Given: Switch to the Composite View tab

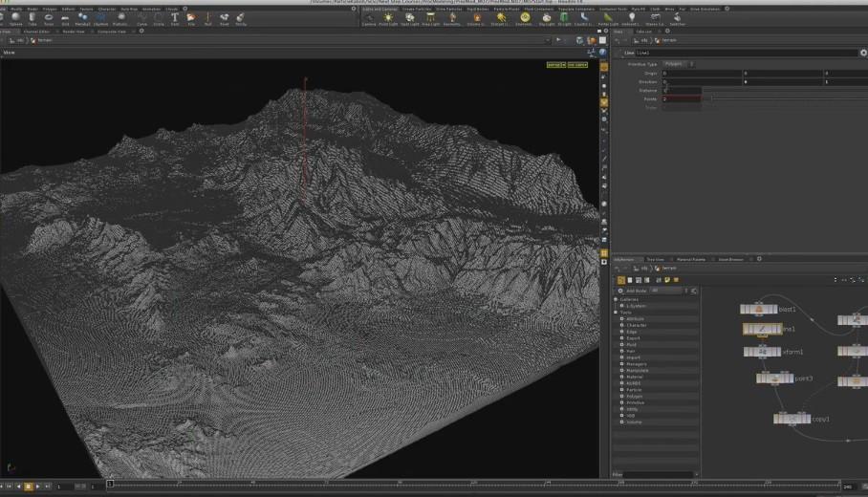Looking at the screenshot, I should click(112, 32).
